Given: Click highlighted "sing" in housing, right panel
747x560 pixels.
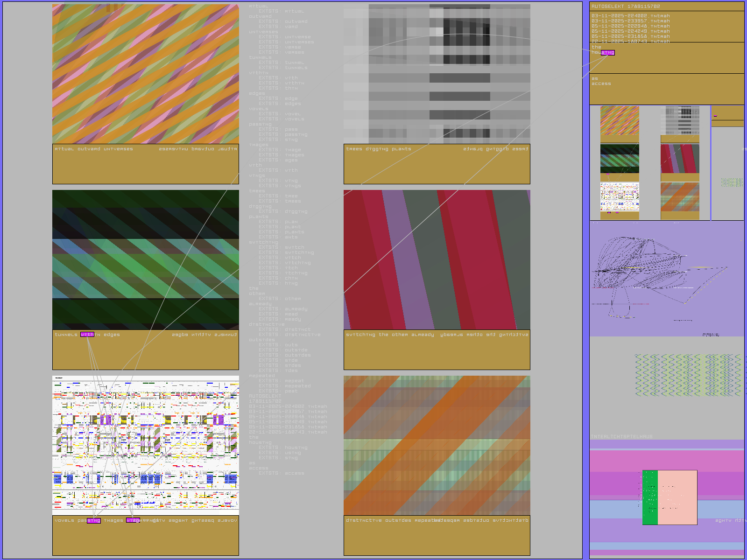Looking at the screenshot, I should 608,53.
